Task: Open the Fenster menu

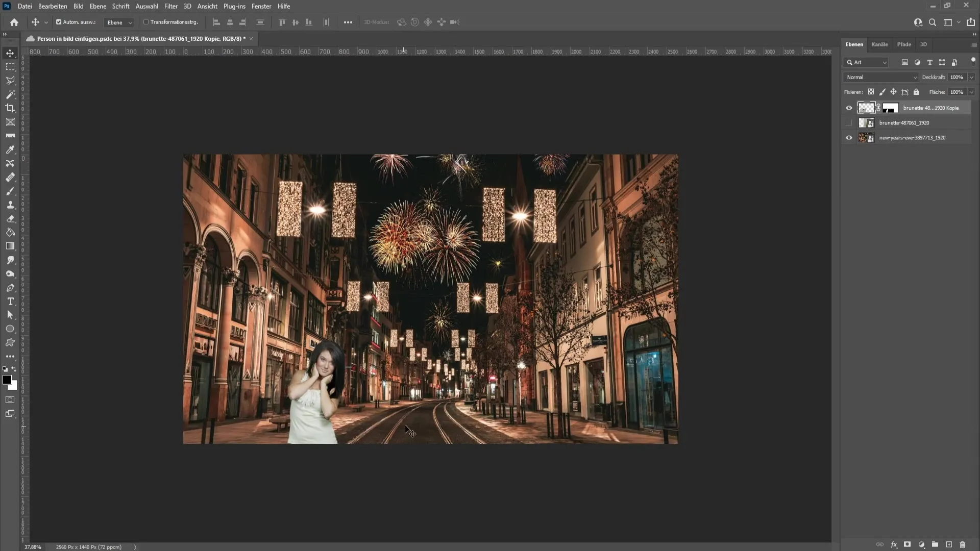Action: tap(261, 6)
